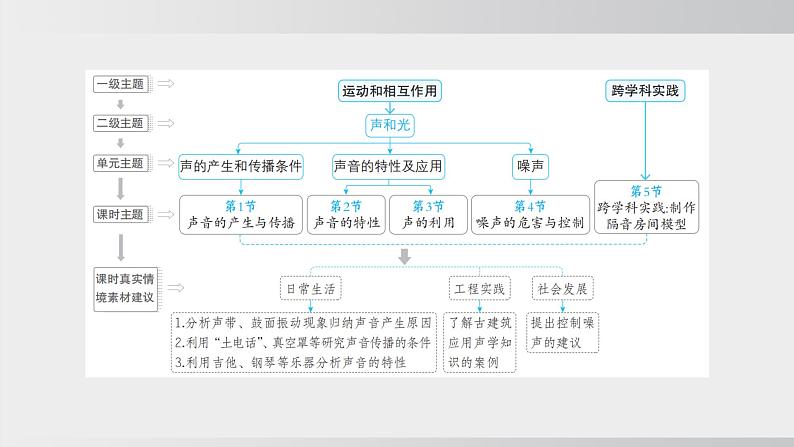Select 第2节 声音的特性 box
The height and width of the screenshot is (447, 794).
click(x=346, y=215)
